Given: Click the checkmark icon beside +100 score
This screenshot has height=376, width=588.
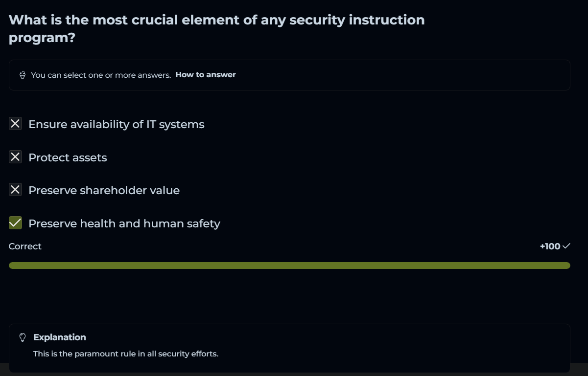Looking at the screenshot, I should pyautogui.click(x=566, y=246).
